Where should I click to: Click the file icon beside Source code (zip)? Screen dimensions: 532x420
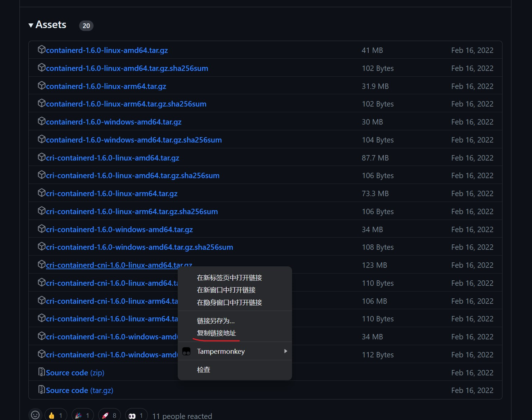click(x=41, y=372)
